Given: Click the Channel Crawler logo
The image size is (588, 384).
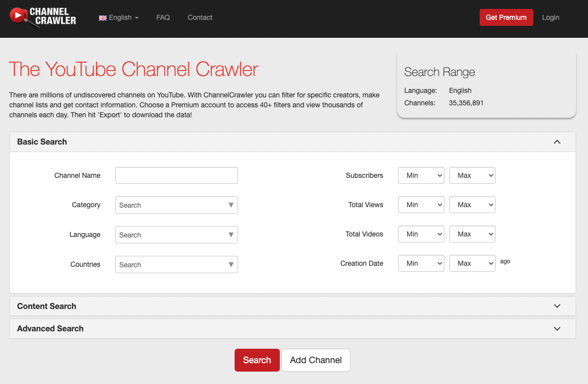Looking at the screenshot, I should pyautogui.click(x=42, y=18).
